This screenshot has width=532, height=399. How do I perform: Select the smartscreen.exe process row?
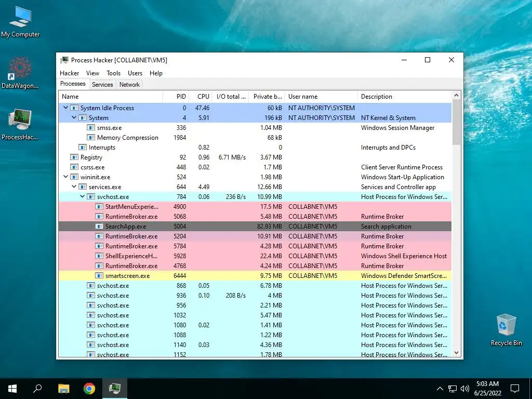(255, 275)
